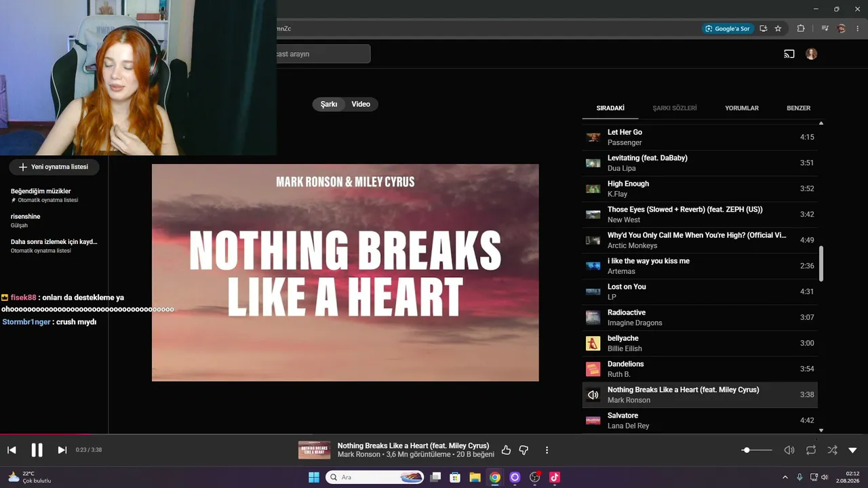Open Chrome profile avatar
This screenshot has width=868, height=488.
click(842, 28)
